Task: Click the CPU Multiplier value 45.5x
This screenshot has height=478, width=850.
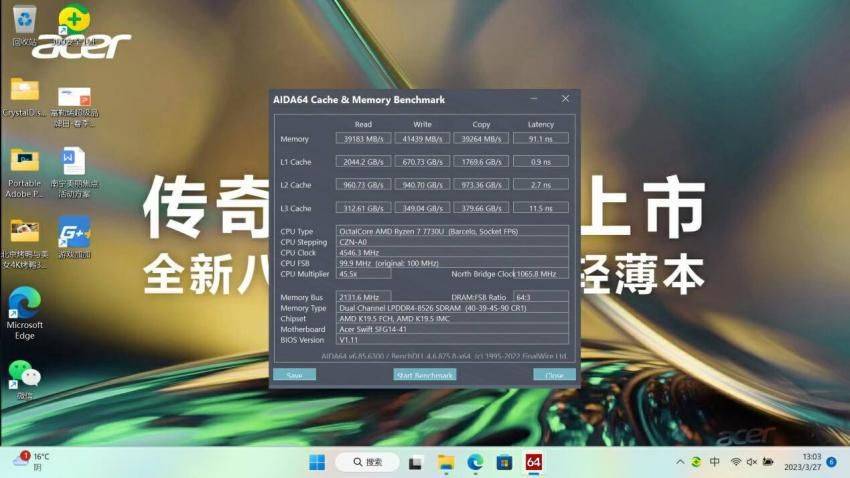Action: click(x=363, y=274)
